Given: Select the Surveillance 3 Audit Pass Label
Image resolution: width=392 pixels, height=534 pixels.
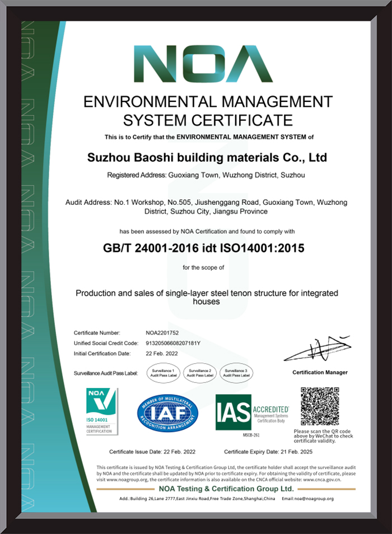Looking at the screenshot, I should (236, 372).
